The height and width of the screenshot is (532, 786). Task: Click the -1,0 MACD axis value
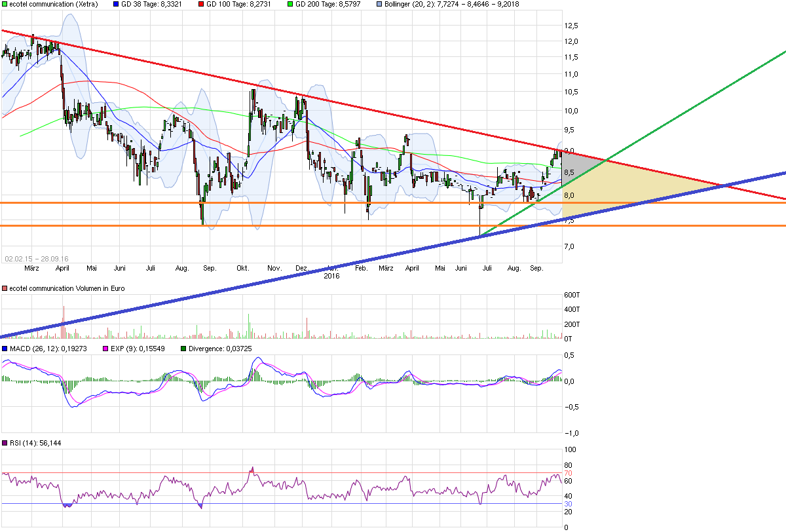point(571,433)
